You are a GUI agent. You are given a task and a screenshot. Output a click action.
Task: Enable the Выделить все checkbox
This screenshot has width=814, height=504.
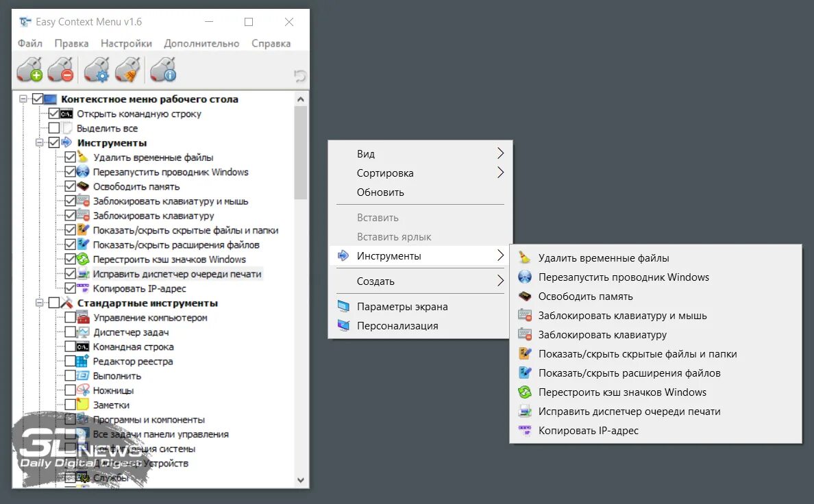point(54,127)
